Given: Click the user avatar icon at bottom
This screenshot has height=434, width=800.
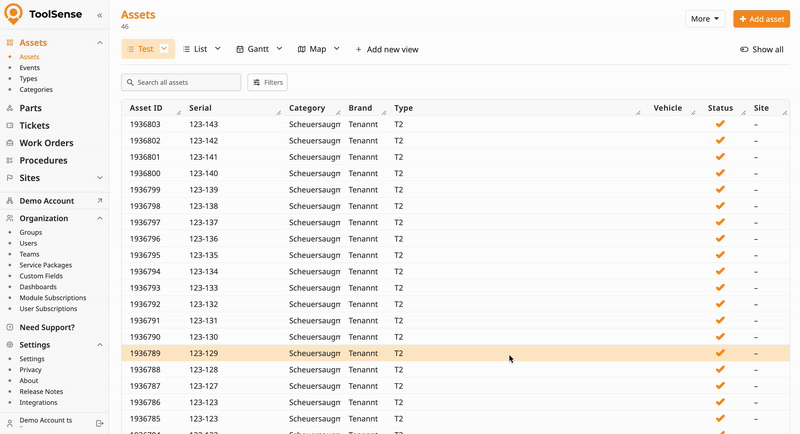Looking at the screenshot, I should (10, 423).
